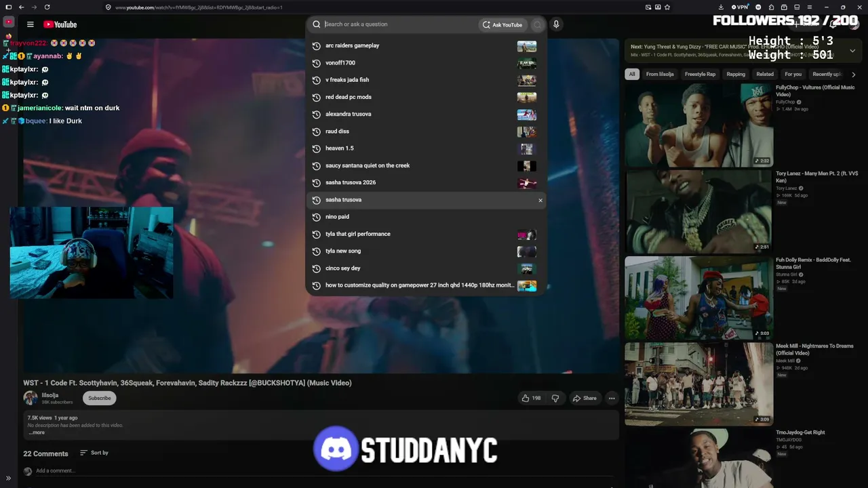Viewport: 868px width, 488px height.
Task: Choose 'tyla new song' suggestion
Action: [x=426, y=251]
